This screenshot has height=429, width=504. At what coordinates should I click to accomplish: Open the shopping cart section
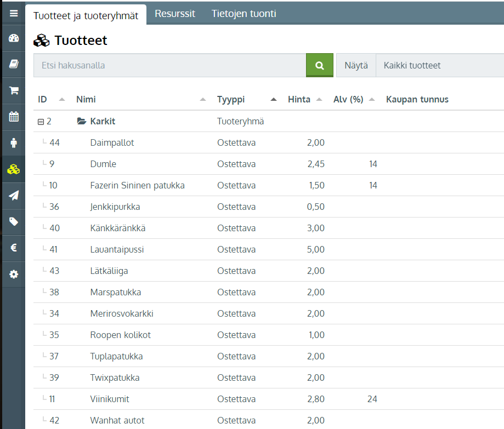pyautogui.click(x=14, y=90)
